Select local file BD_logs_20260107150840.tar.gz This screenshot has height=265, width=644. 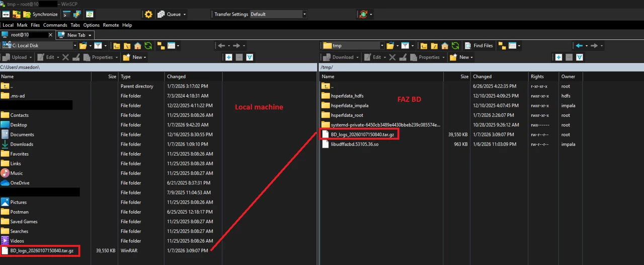click(42, 250)
